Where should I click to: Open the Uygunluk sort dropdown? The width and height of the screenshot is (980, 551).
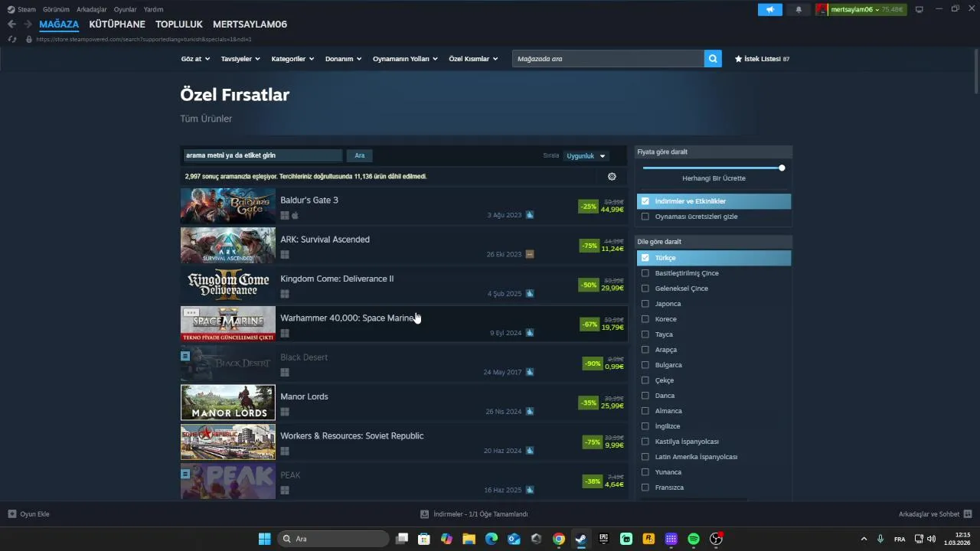tap(586, 156)
